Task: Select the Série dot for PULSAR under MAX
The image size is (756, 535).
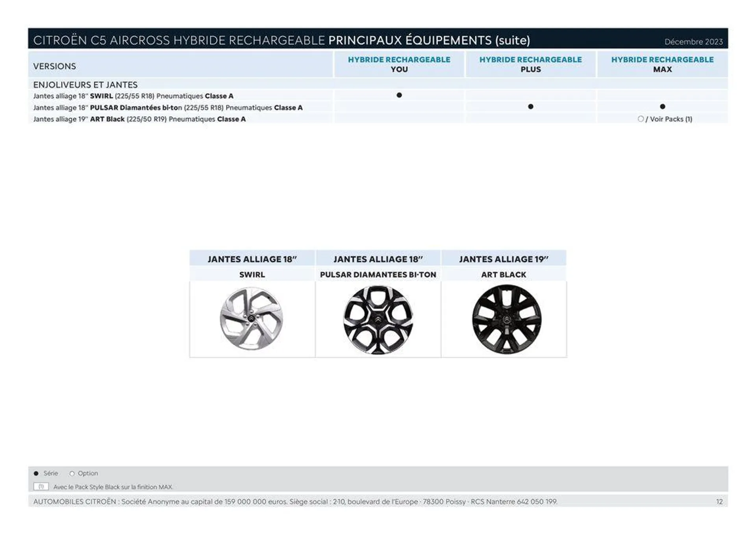Action: point(662,106)
